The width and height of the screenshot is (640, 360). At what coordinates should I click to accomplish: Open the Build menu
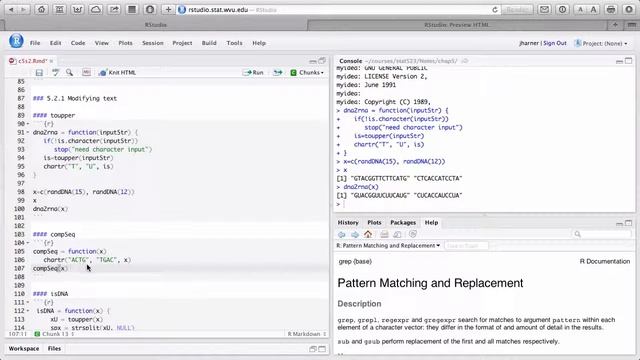(x=209, y=43)
